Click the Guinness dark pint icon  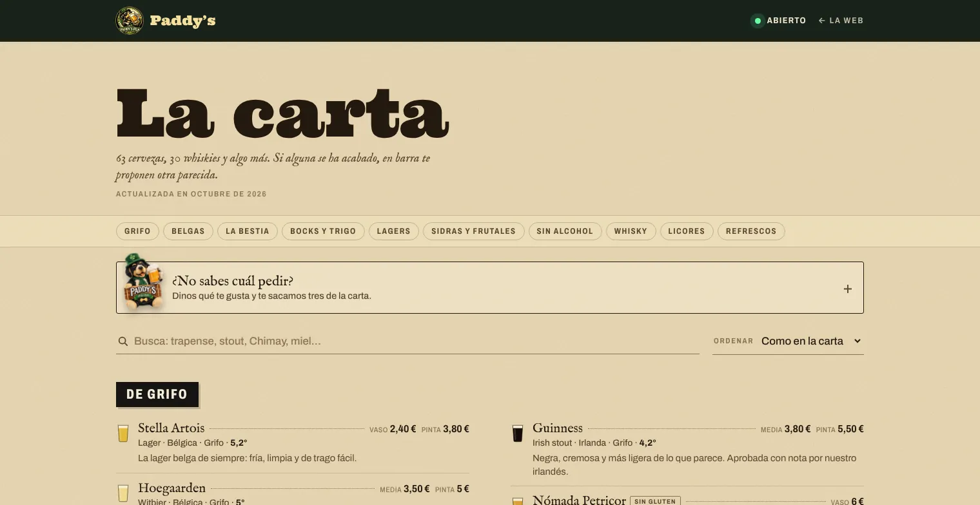pyautogui.click(x=518, y=433)
